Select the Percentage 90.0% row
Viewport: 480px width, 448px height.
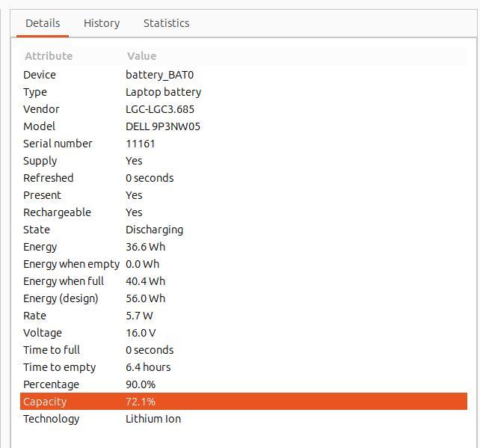coord(244,384)
